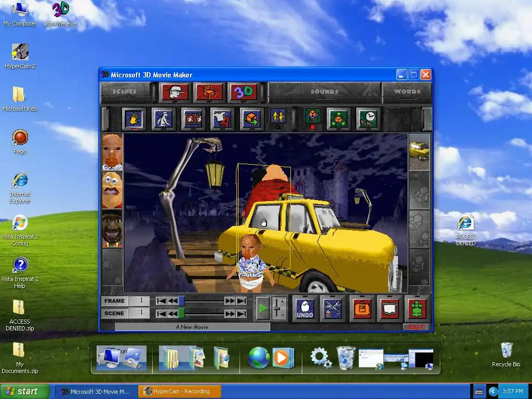
Task: Go to previous scene in SCENE row
Action: pos(172,313)
